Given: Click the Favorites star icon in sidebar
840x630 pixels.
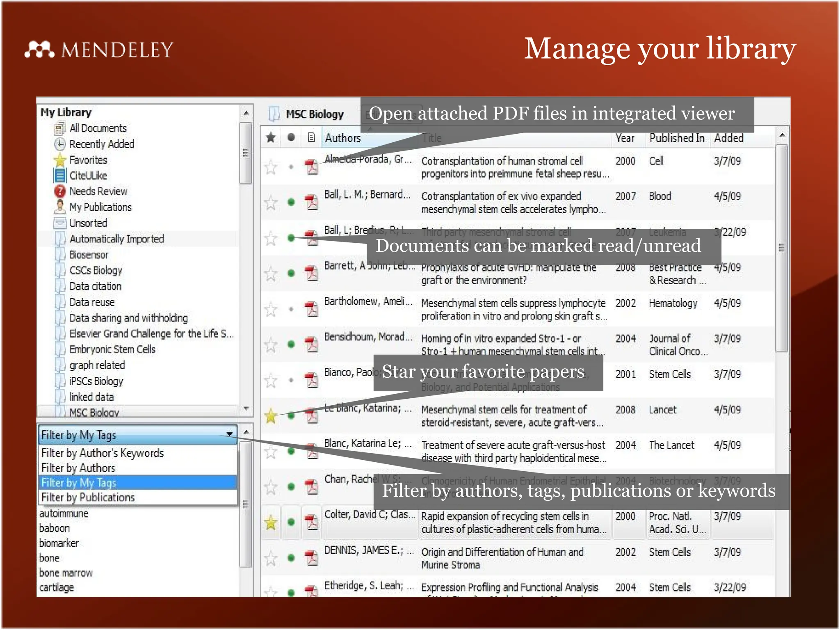Looking at the screenshot, I should [x=60, y=160].
